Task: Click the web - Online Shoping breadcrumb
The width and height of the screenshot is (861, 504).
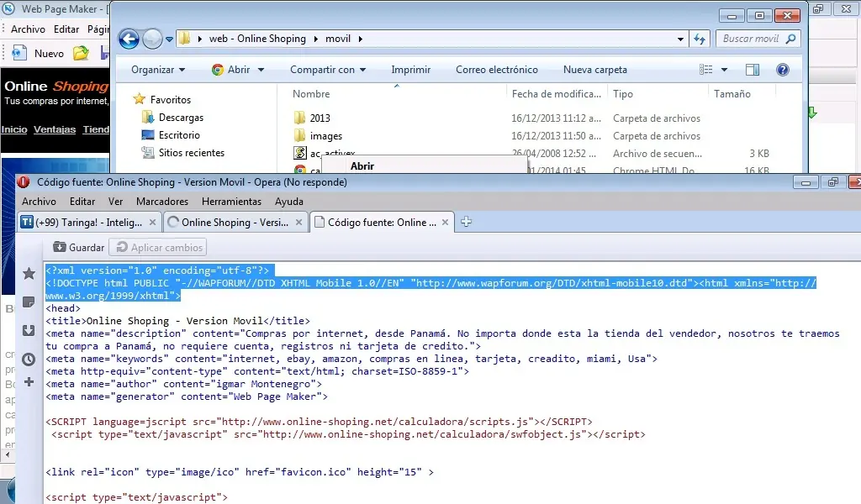Action: [257, 39]
